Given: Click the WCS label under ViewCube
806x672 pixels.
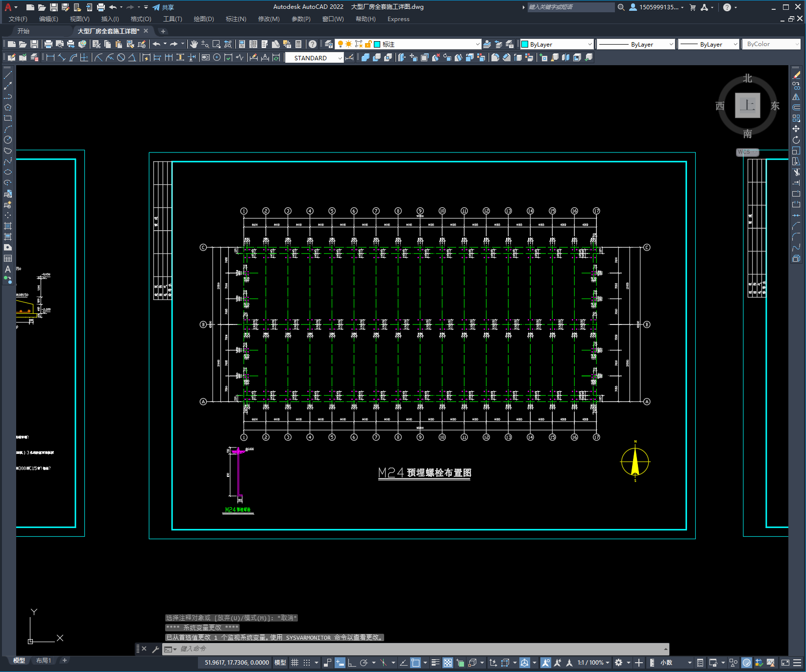Looking at the screenshot, I should pyautogui.click(x=747, y=152).
